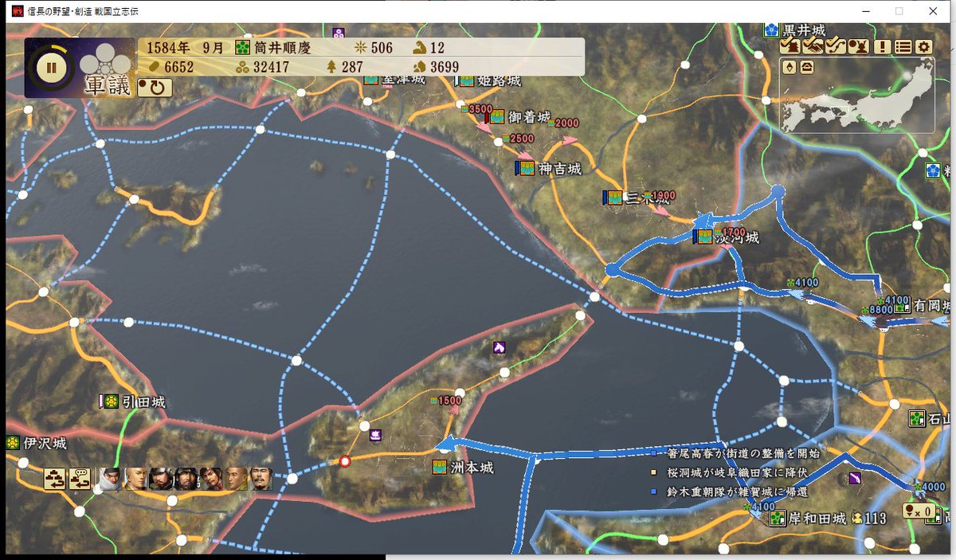The width and height of the screenshot is (956, 560).
Task: Pause the game with the round pause button
Action: [52, 67]
